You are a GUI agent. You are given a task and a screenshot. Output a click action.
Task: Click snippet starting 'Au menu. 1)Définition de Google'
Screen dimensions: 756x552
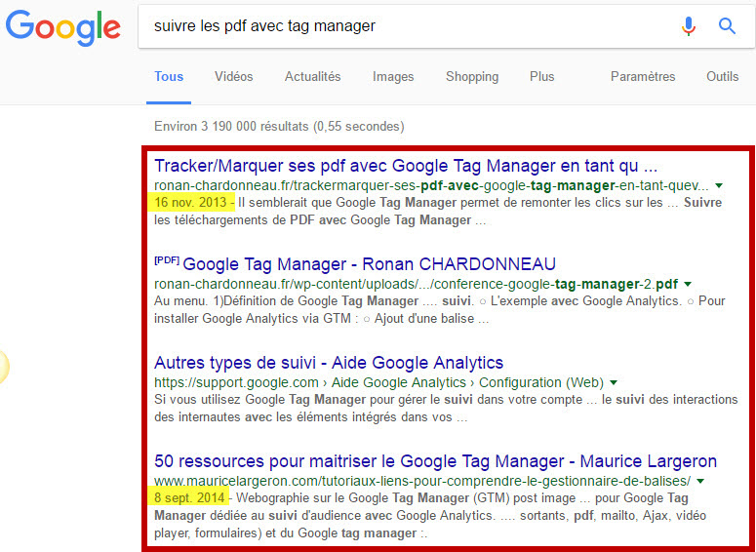point(440,310)
